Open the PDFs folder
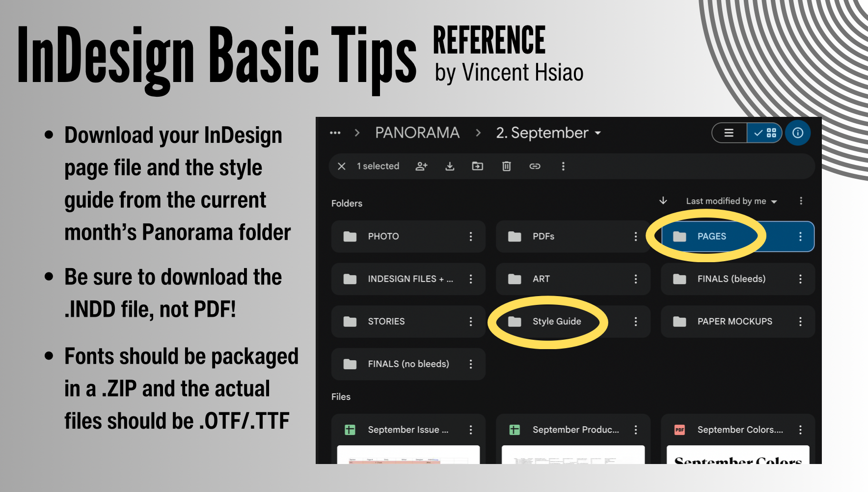This screenshot has height=492, width=868. tap(573, 237)
